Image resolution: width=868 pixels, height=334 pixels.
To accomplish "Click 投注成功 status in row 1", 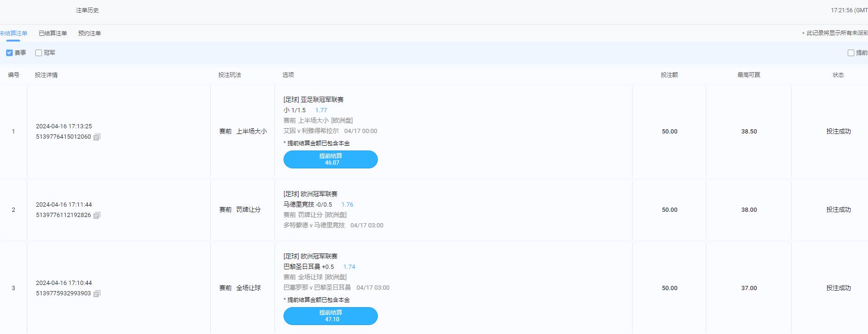I will point(838,132).
